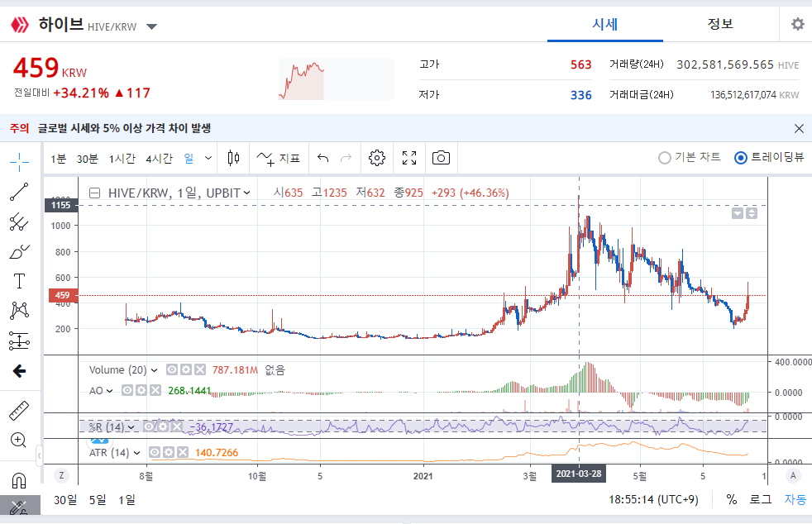812x524 pixels.
Task: Toggle visibility of the %R indicator
Action: point(149,426)
